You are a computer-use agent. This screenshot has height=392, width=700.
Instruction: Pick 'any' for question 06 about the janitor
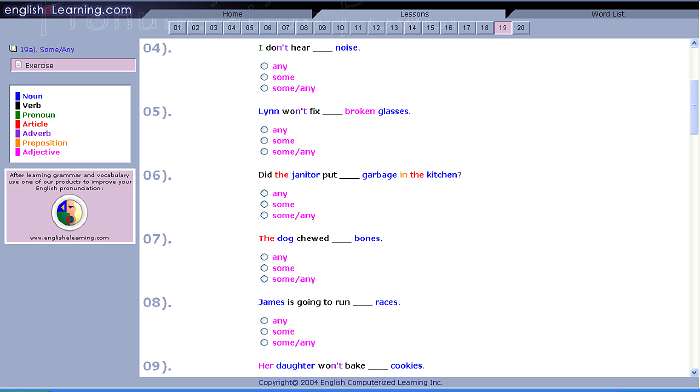click(264, 193)
